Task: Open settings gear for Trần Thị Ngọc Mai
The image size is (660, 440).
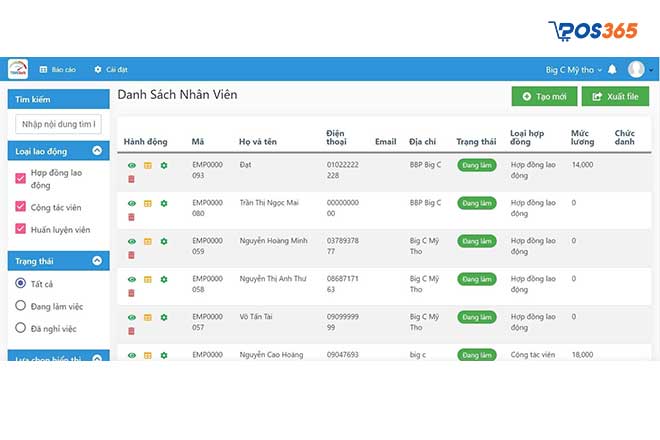Action: coord(164,203)
